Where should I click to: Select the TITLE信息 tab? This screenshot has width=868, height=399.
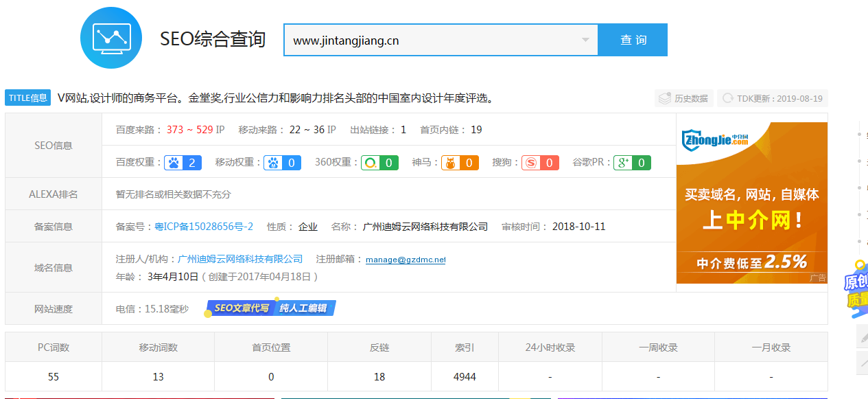[x=27, y=98]
